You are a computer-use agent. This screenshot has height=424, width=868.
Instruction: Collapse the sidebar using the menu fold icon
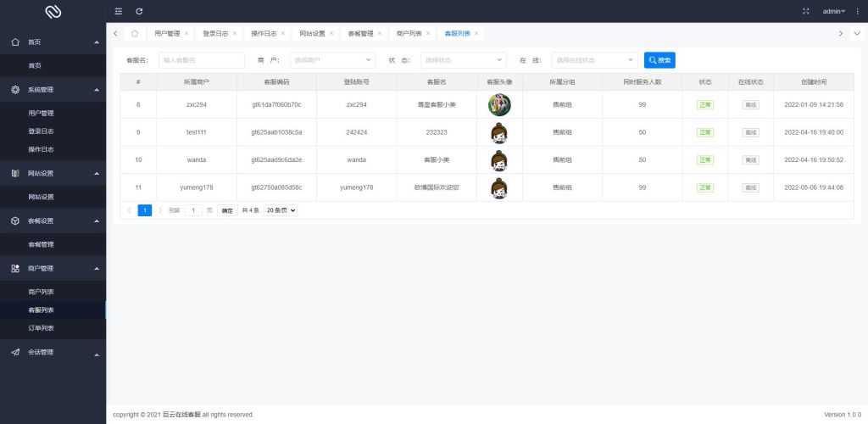coord(119,11)
